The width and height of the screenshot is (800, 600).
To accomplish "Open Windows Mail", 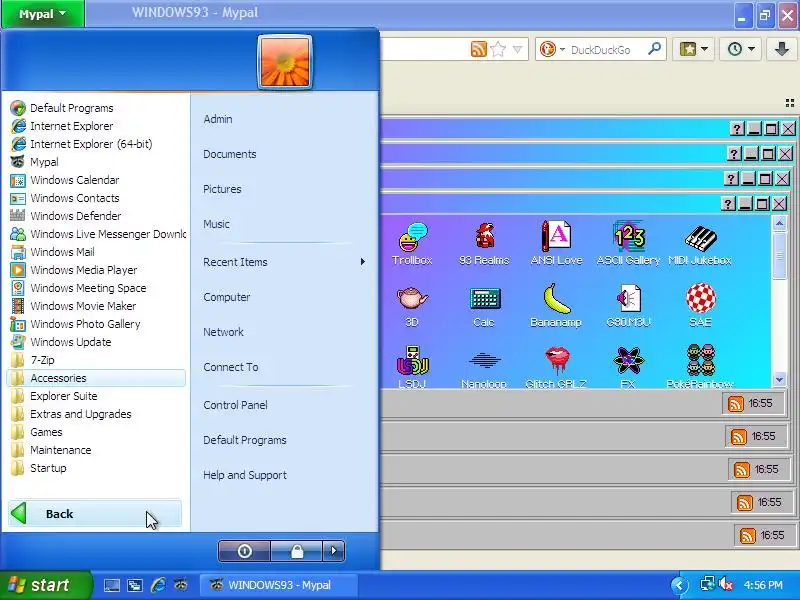I will pyautogui.click(x=96, y=252).
